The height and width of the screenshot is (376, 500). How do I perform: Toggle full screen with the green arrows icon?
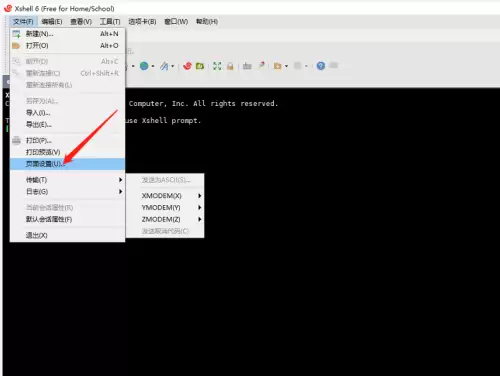217,66
